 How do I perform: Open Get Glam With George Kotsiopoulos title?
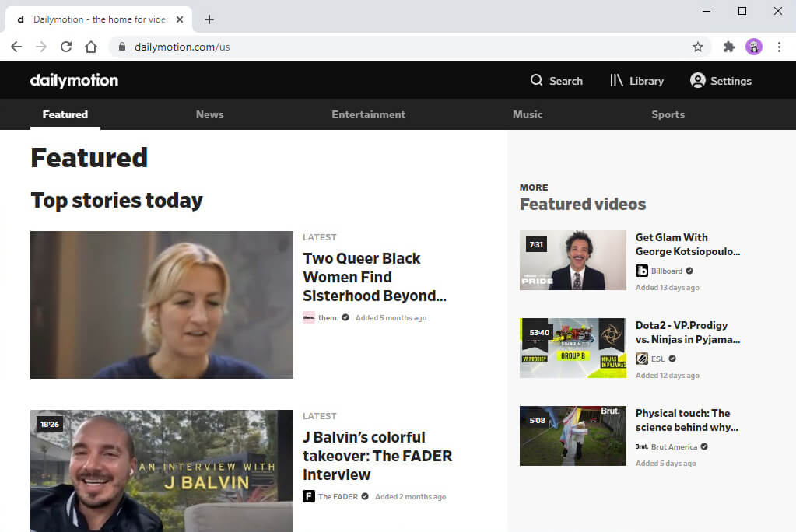688,244
